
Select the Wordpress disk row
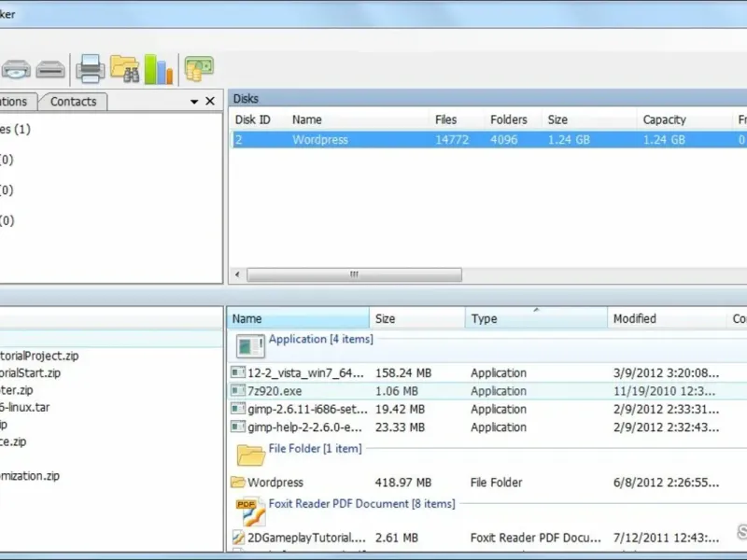click(488, 139)
